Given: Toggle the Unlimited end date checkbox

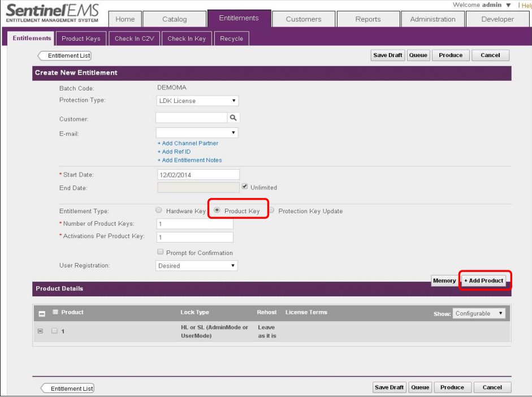Looking at the screenshot, I should [x=245, y=187].
